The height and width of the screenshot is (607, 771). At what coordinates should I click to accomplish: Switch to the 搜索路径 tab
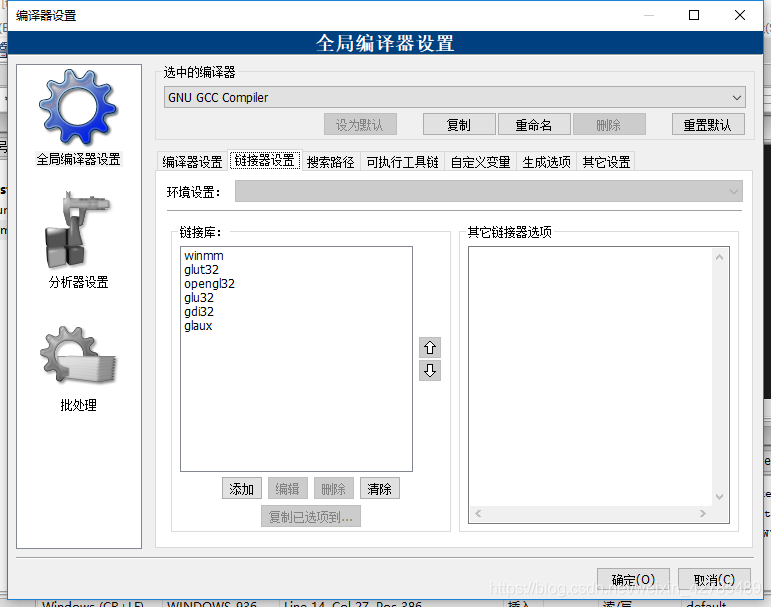point(331,162)
